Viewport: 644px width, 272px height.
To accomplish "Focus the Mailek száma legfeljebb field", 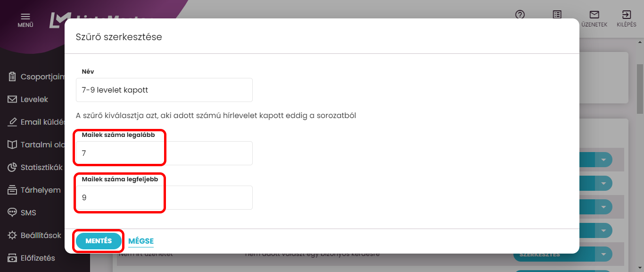I will (164, 197).
